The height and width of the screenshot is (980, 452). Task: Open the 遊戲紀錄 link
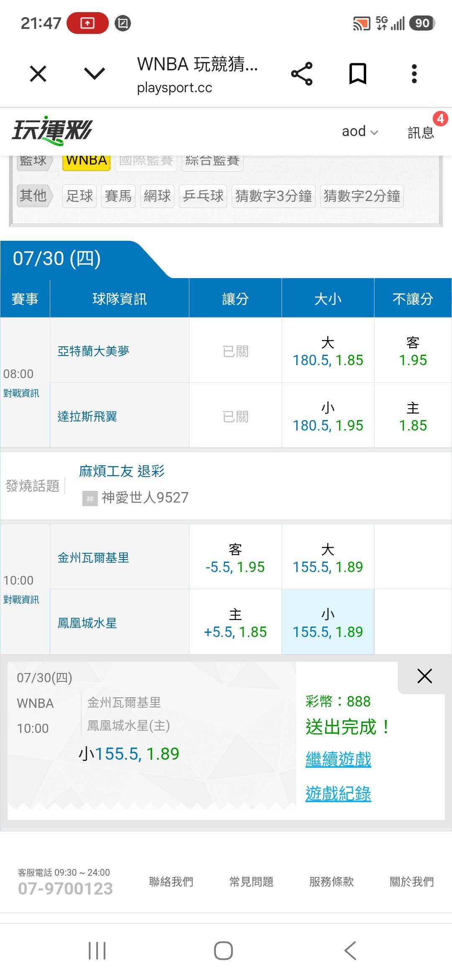(x=338, y=794)
